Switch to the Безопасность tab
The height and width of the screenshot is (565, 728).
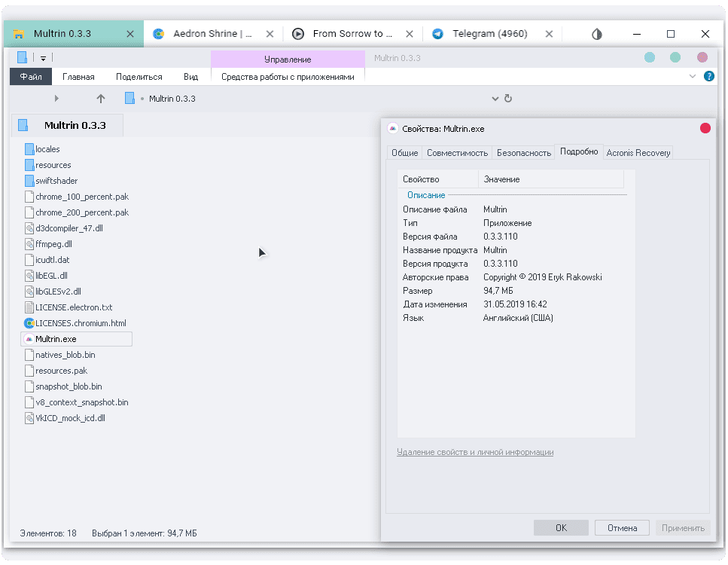pos(524,153)
